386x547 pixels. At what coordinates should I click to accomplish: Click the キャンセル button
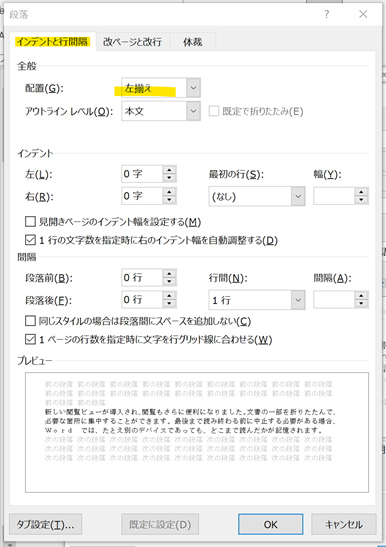344,524
